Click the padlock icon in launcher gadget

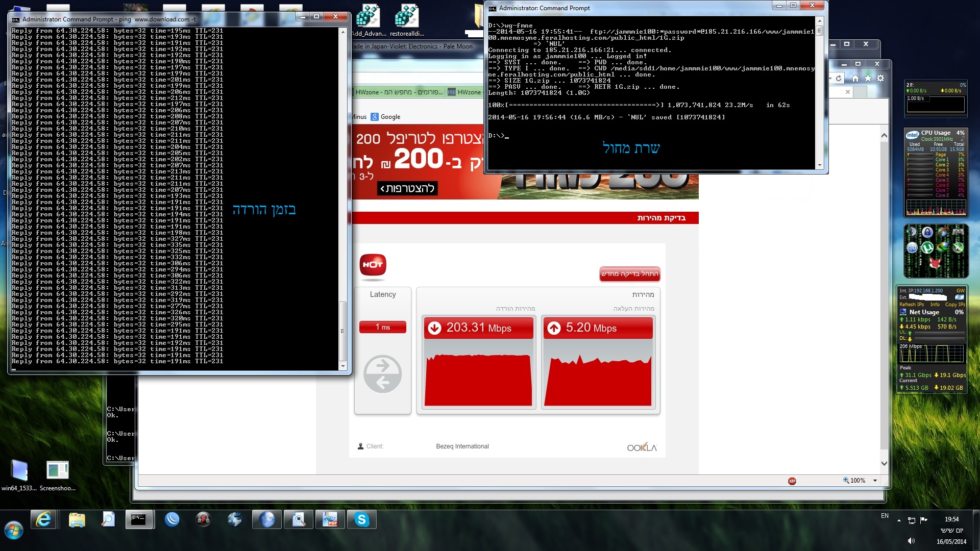point(927,233)
